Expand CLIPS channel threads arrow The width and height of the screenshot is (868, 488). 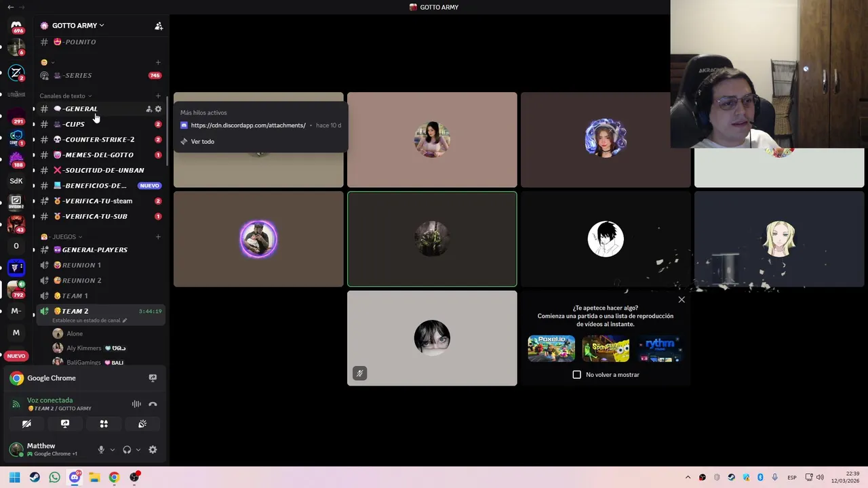pyautogui.click(x=33, y=125)
